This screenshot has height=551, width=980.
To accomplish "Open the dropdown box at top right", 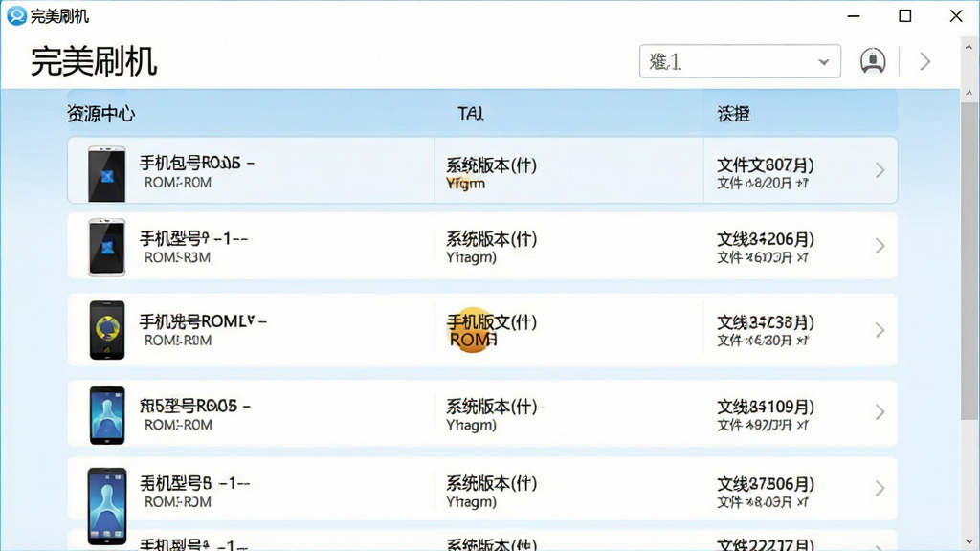I will click(740, 61).
